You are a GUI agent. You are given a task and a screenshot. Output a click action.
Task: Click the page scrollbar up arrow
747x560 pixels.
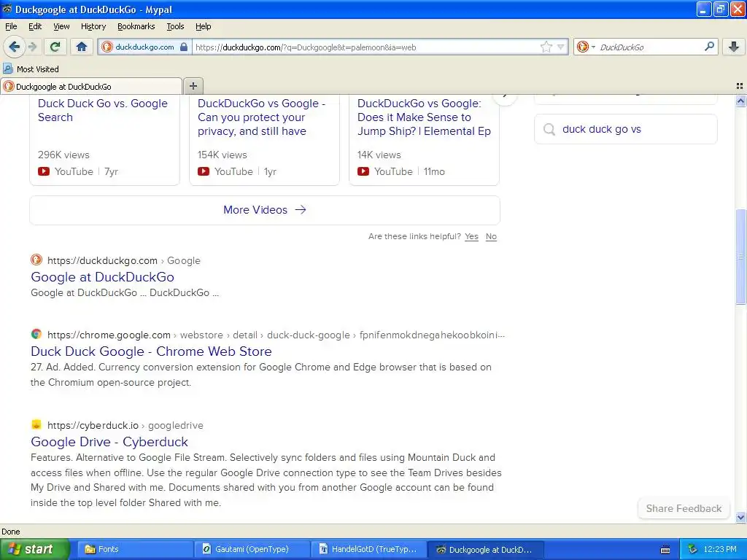pyautogui.click(x=740, y=101)
